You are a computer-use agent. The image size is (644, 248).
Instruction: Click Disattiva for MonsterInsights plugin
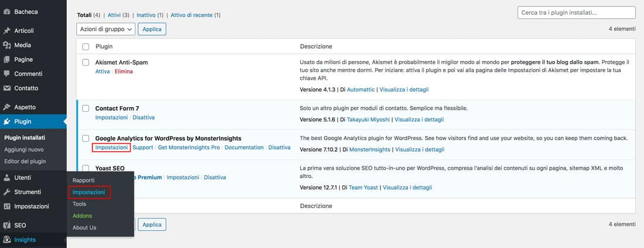(x=279, y=148)
